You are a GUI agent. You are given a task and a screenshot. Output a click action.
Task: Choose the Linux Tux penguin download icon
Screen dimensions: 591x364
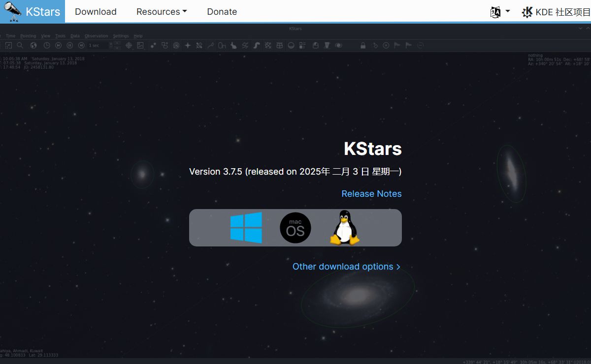345,228
